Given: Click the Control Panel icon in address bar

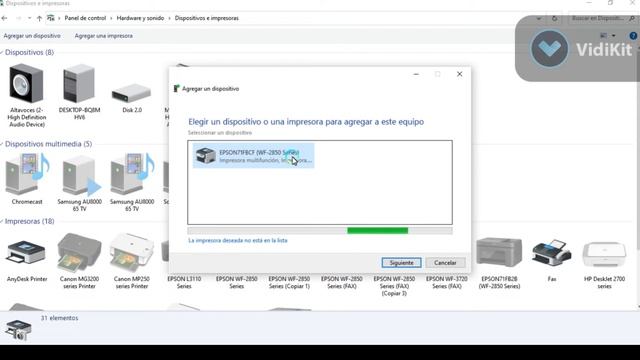Looking at the screenshot, I should pyautogui.click(x=51, y=18).
